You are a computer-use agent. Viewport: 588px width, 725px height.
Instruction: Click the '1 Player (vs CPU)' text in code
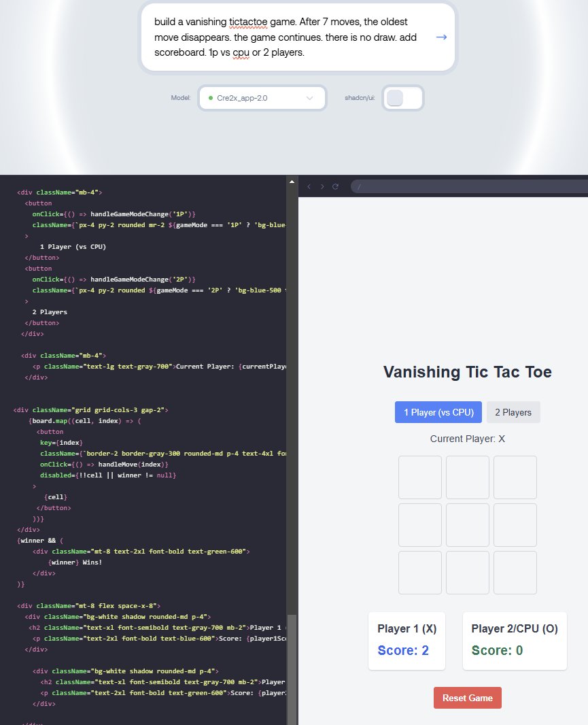coord(73,246)
